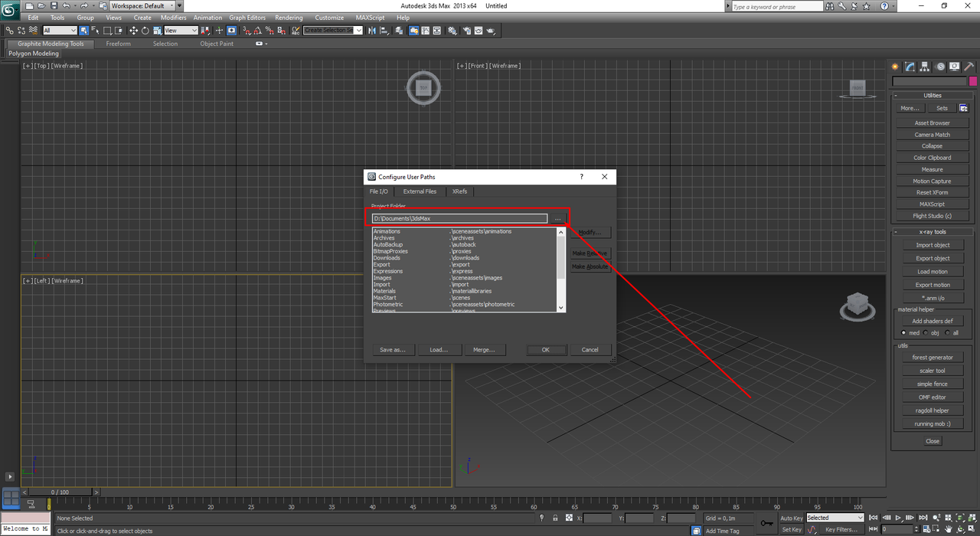Click the help question mark in Configure User Paths
This screenshot has height=536, width=980.
(581, 177)
